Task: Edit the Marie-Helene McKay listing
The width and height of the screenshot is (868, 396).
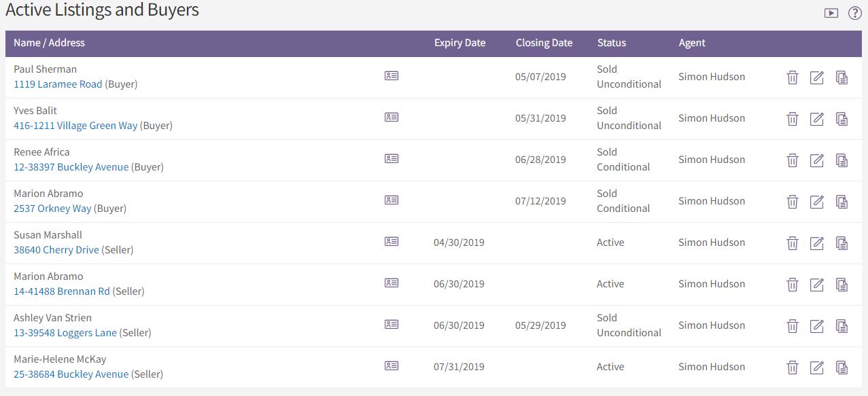Action: [817, 367]
